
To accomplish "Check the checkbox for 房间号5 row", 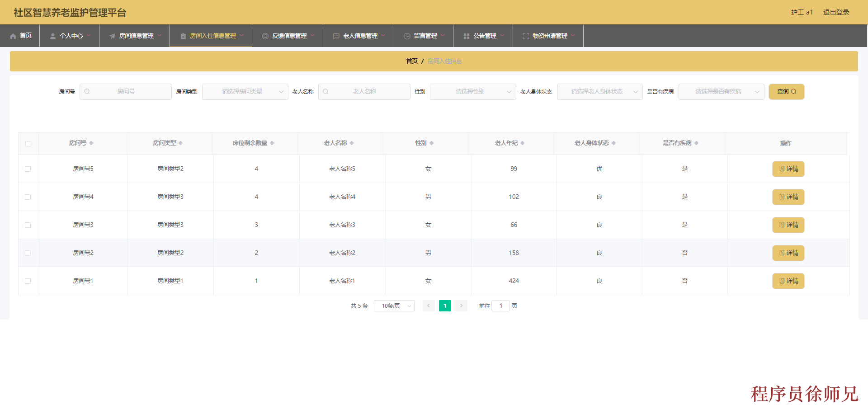I will click(28, 169).
